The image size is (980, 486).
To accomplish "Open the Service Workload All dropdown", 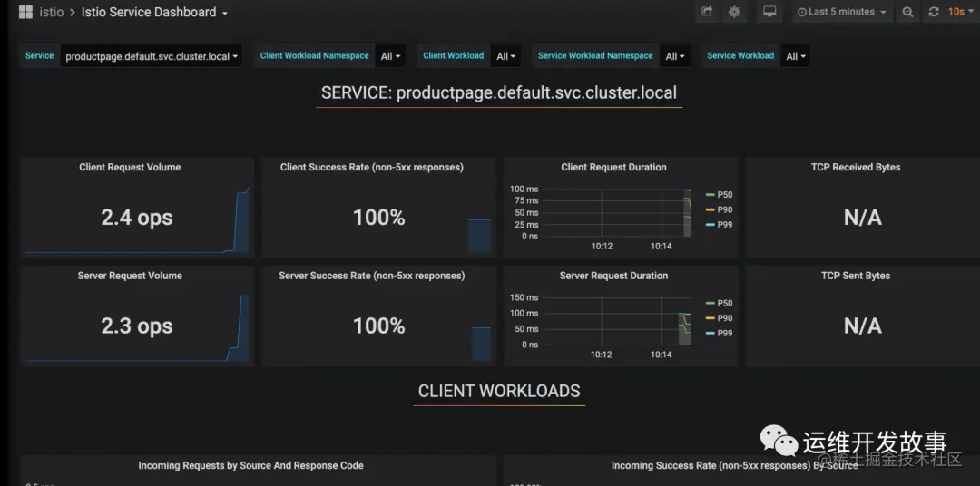I will pyautogui.click(x=795, y=56).
